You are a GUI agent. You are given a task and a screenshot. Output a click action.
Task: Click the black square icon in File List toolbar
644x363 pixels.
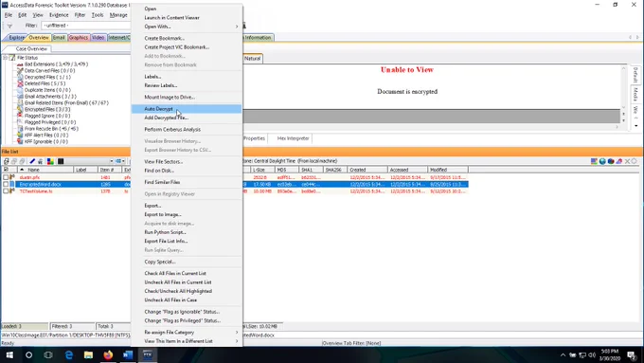pos(61,161)
